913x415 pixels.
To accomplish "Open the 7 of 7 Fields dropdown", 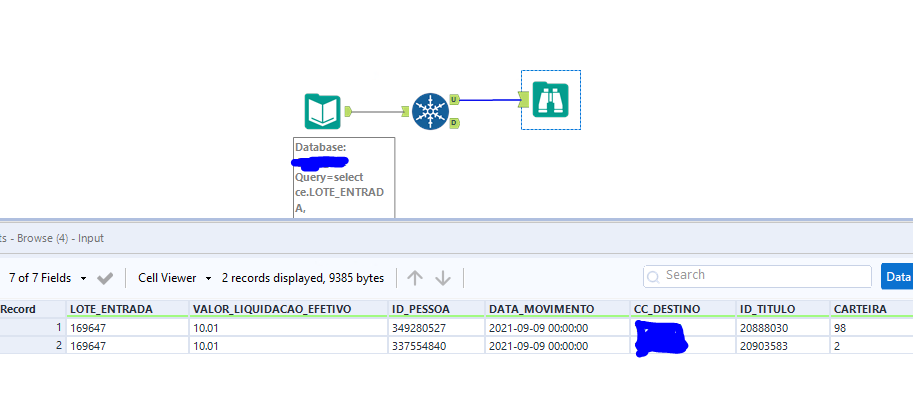I will tap(48, 278).
